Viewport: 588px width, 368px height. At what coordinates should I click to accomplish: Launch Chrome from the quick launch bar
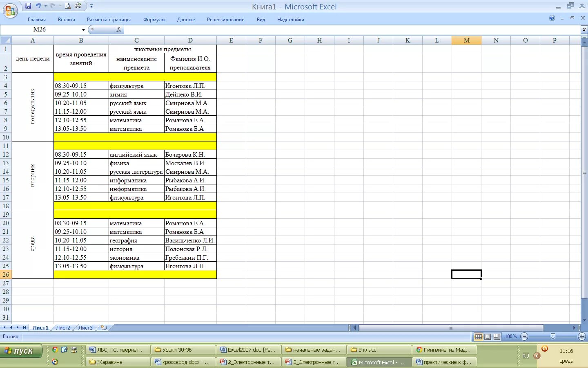(x=55, y=350)
